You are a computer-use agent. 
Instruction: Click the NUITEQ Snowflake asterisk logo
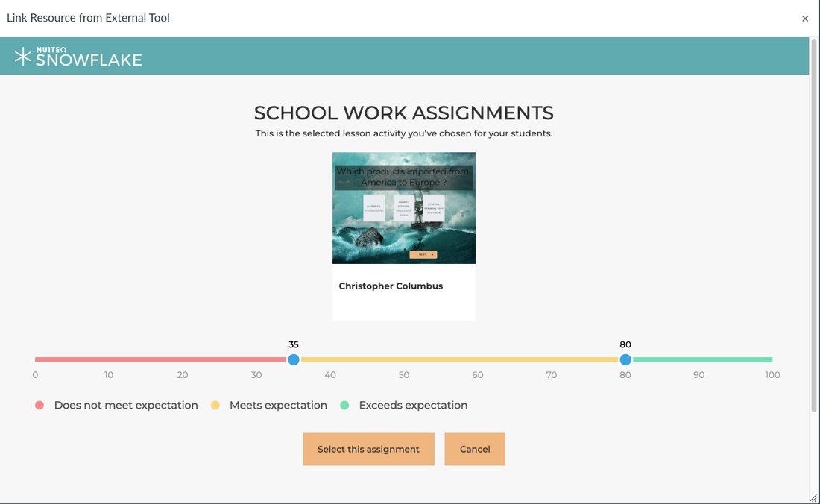[24, 54]
